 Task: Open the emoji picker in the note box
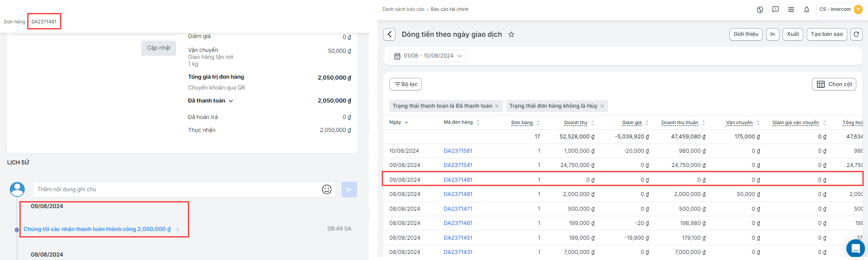(327, 189)
